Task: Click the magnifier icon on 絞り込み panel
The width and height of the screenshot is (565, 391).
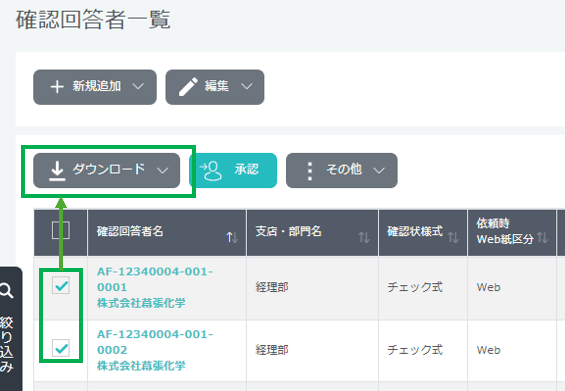Action: pyautogui.click(x=6, y=290)
